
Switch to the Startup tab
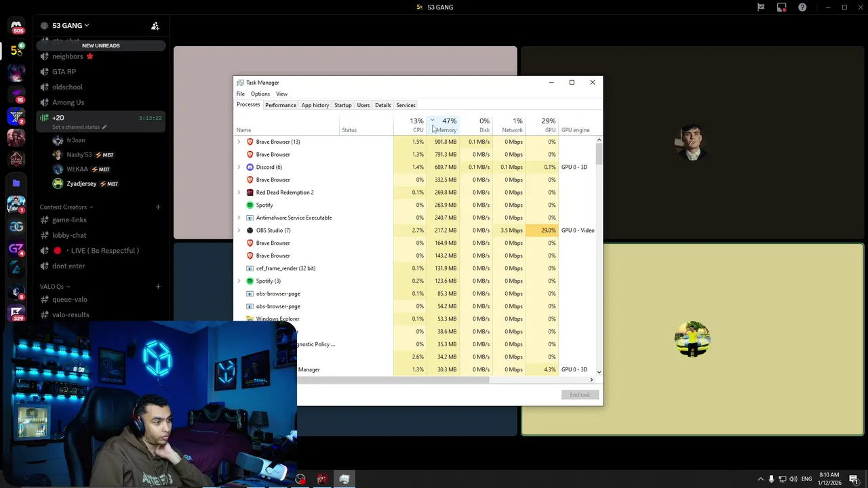pos(343,106)
